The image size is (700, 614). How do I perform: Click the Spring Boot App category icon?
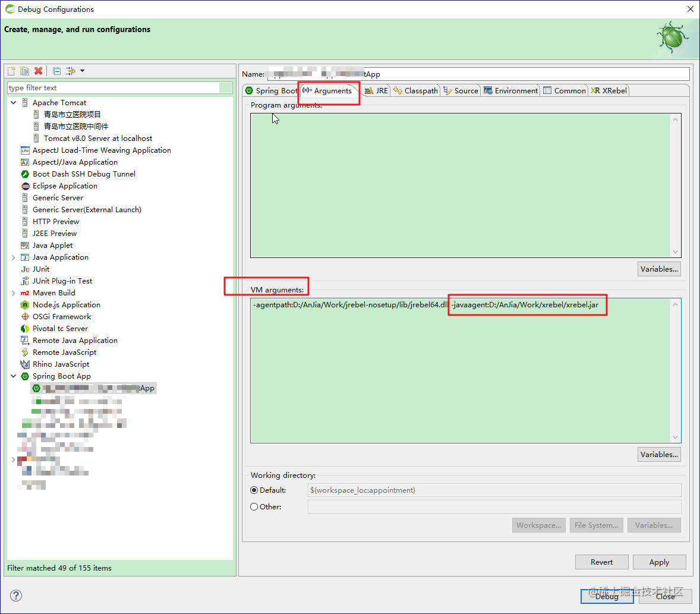[x=25, y=376]
